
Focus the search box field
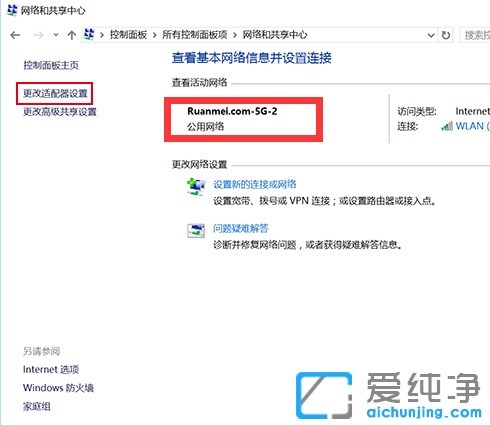pyautogui.click(x=475, y=35)
